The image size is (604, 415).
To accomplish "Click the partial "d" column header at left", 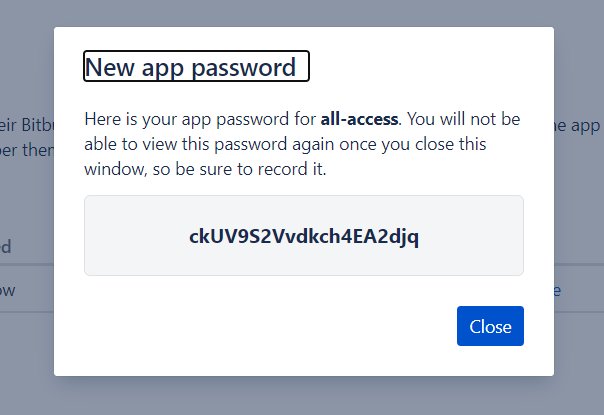I will tap(6, 246).
